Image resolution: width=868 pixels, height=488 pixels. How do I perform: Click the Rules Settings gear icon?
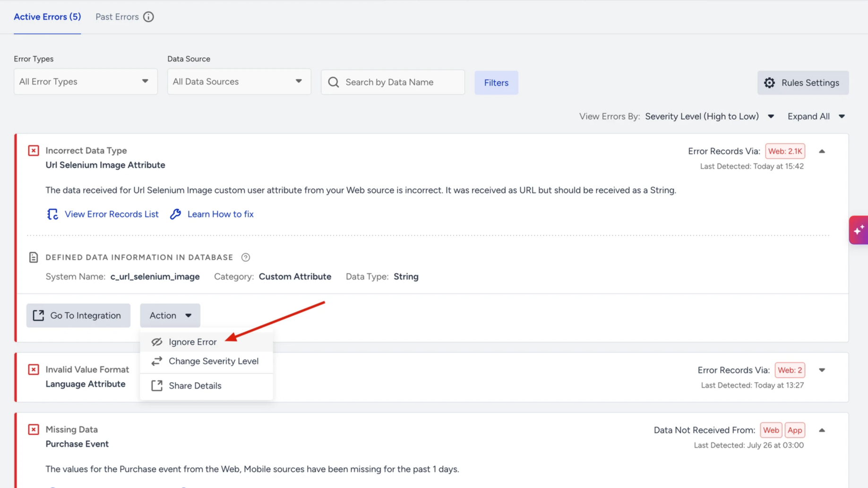[x=770, y=83]
